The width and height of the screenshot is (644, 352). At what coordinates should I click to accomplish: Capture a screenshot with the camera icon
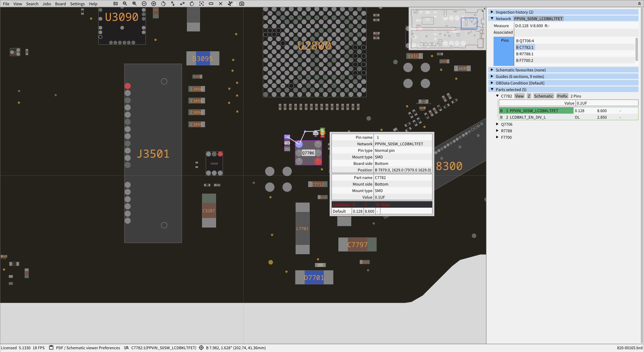pyautogui.click(x=241, y=4)
